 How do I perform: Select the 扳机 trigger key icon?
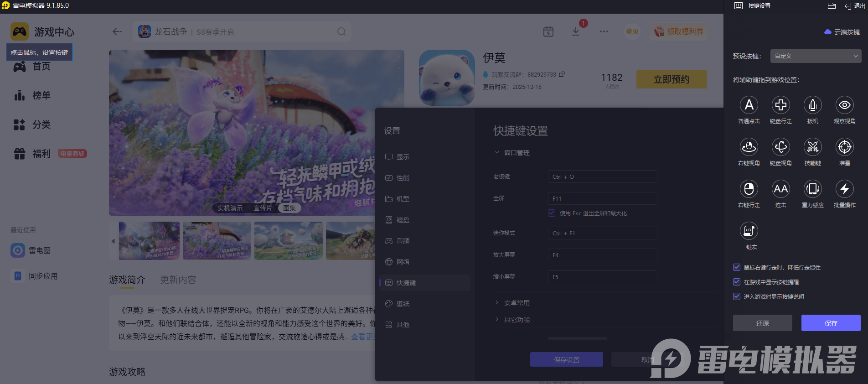pyautogui.click(x=812, y=105)
